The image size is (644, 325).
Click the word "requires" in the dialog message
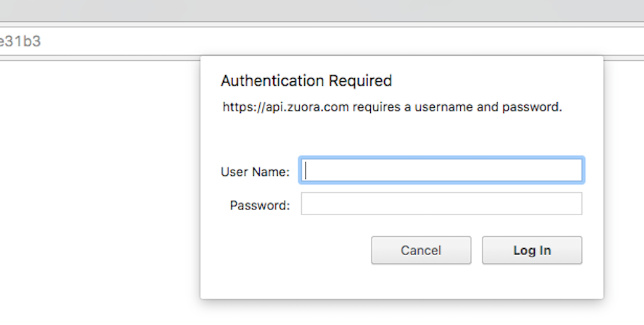click(376, 107)
